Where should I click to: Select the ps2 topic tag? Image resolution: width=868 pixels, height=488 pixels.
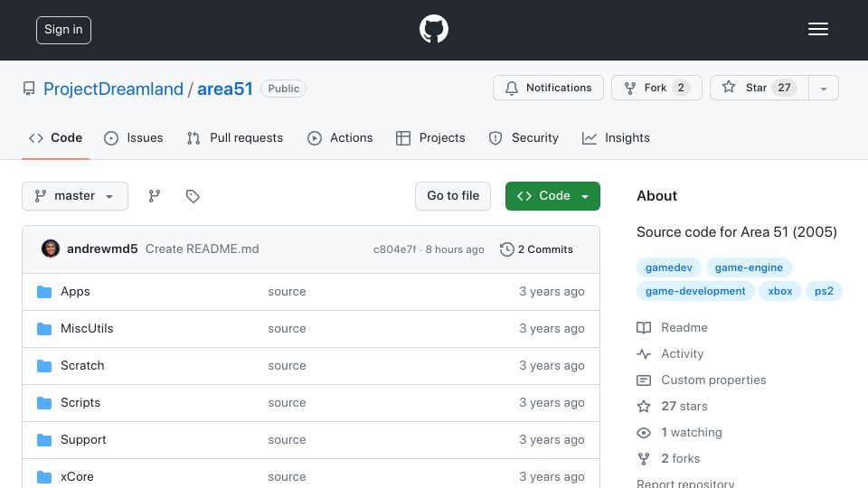click(x=824, y=291)
